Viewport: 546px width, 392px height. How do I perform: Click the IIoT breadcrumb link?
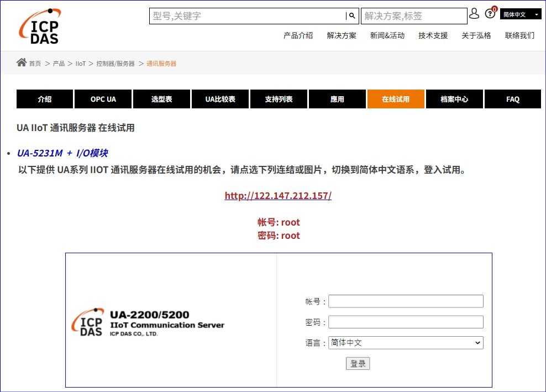tap(81, 64)
